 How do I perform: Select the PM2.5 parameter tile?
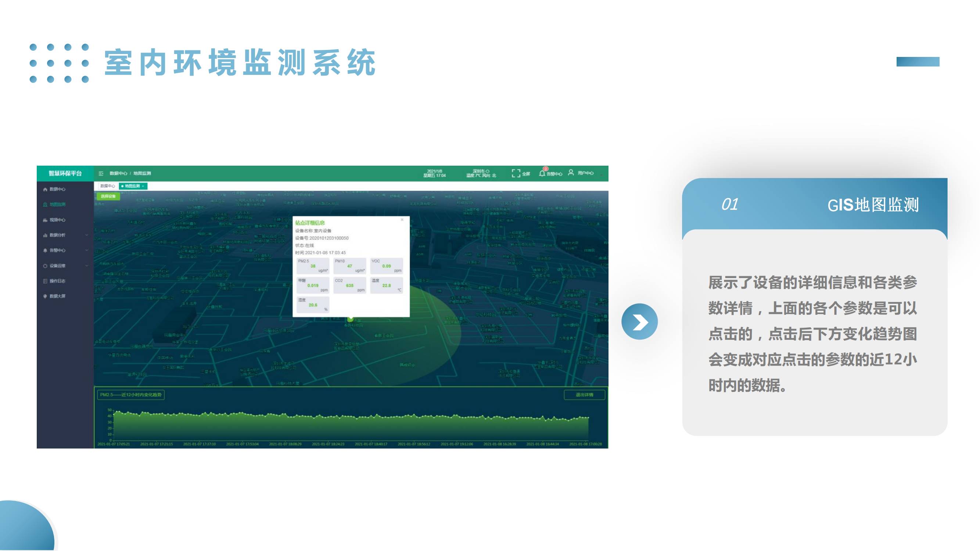(x=312, y=266)
